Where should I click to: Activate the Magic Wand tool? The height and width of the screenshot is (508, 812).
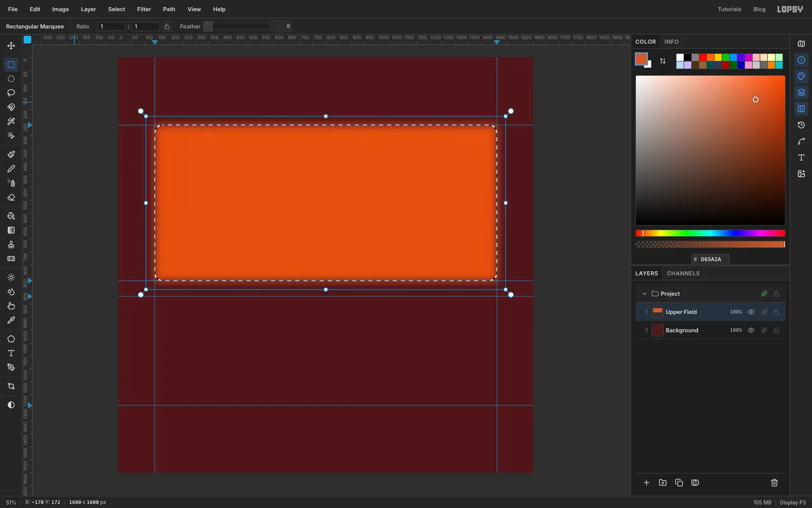point(11,121)
